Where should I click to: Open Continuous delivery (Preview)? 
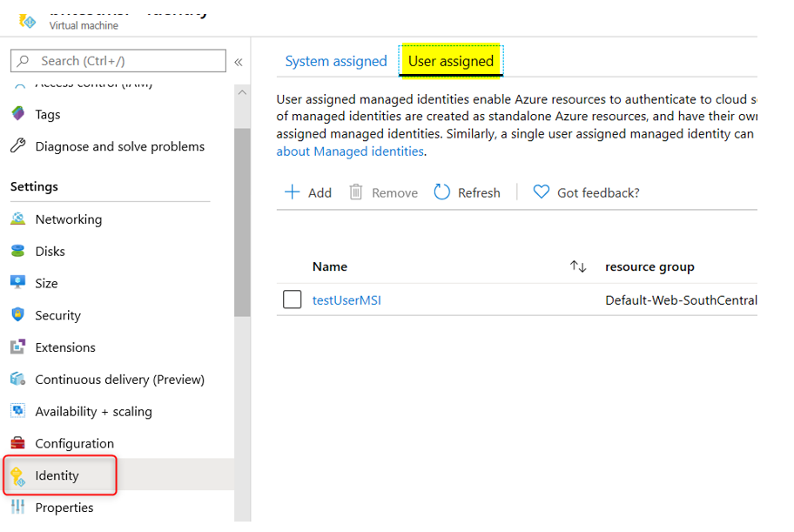point(120,380)
